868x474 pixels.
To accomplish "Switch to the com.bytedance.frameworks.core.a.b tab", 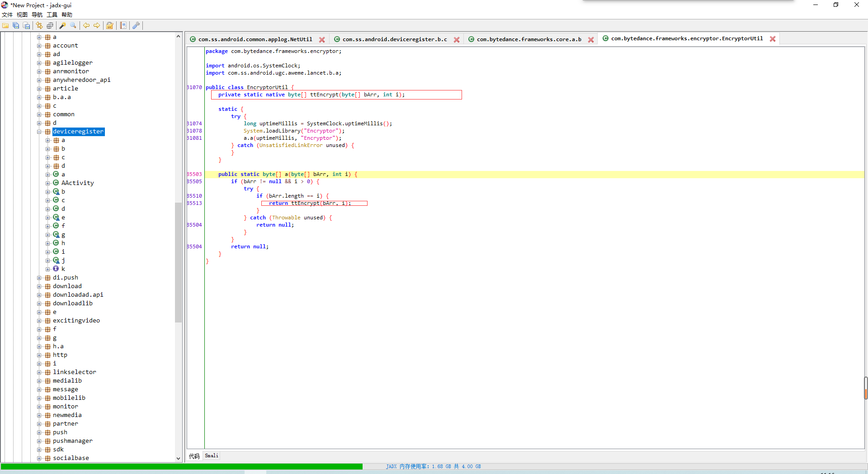I will pyautogui.click(x=529, y=39).
